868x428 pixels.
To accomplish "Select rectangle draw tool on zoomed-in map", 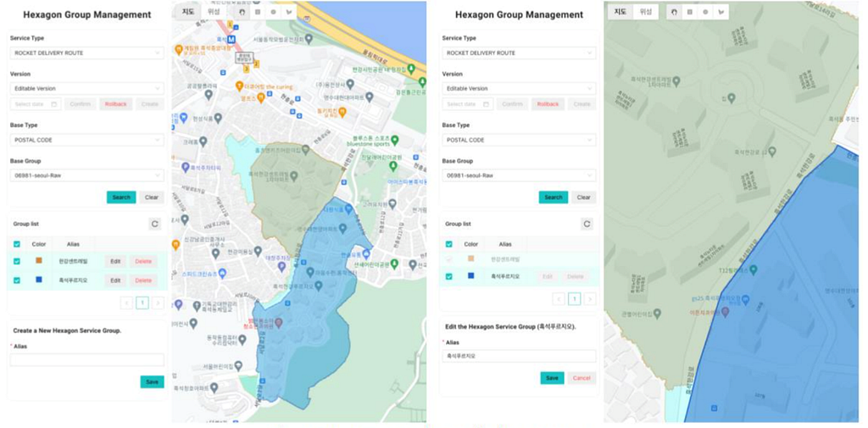I will (x=689, y=12).
